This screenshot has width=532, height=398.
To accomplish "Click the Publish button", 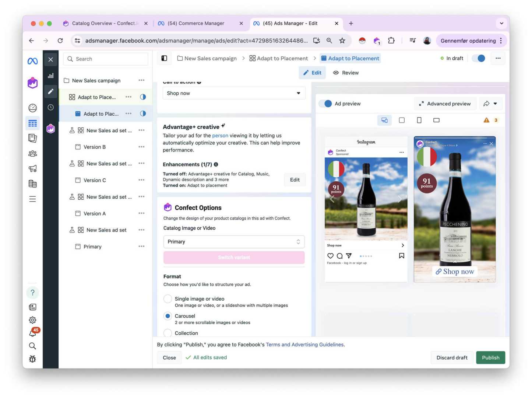I will click(x=490, y=357).
